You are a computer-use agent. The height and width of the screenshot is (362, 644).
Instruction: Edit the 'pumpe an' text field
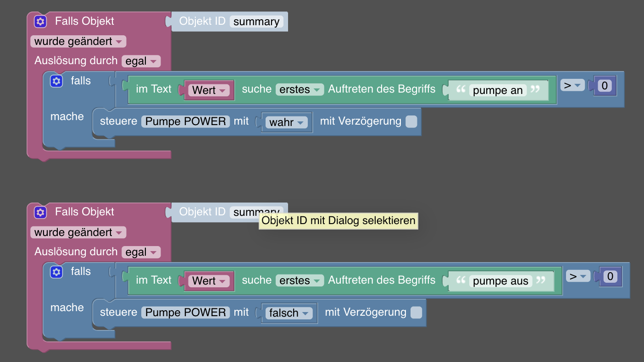[498, 90]
